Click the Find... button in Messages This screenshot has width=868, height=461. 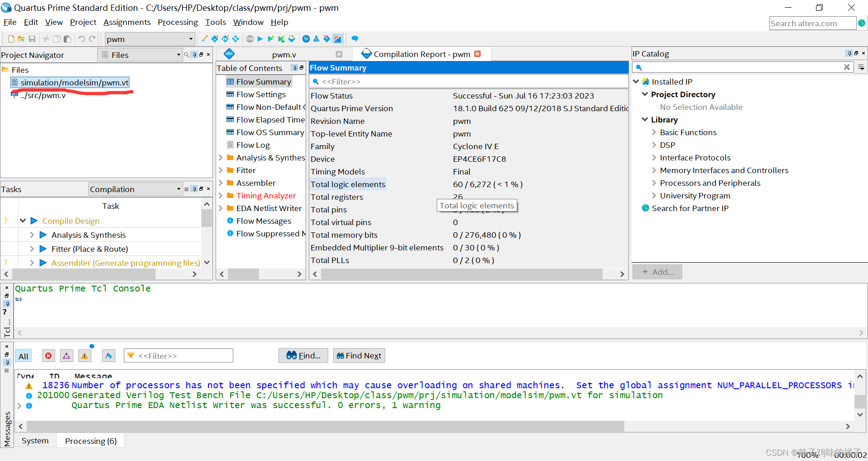pyautogui.click(x=303, y=356)
